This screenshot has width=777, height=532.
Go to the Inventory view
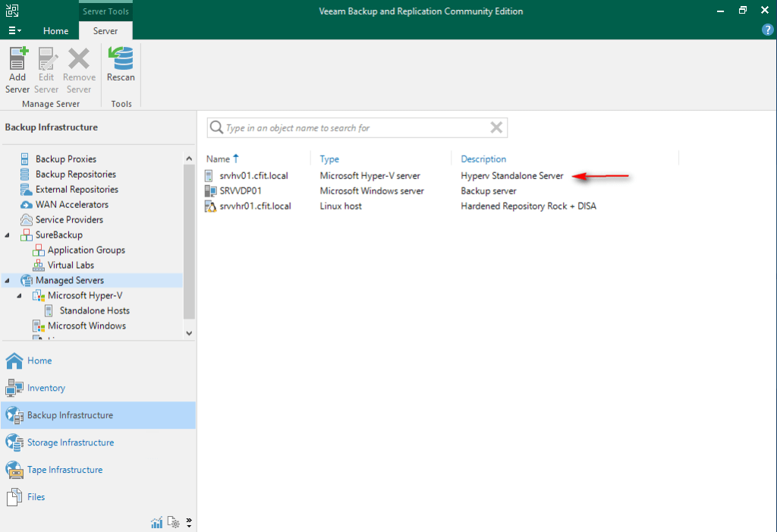pos(46,388)
